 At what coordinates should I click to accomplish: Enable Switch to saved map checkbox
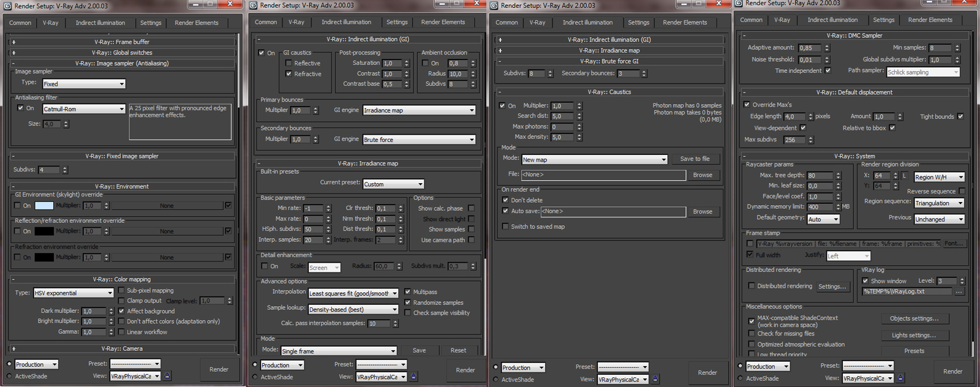[x=505, y=227]
